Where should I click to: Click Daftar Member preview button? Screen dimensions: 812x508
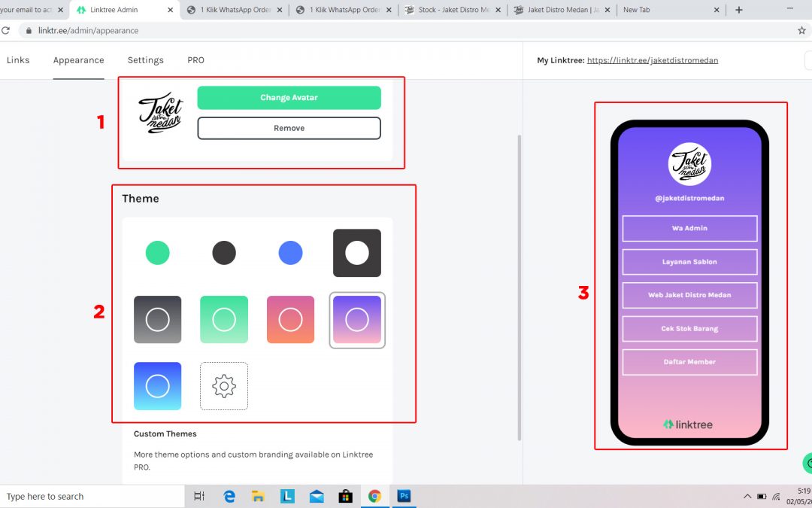tap(689, 362)
